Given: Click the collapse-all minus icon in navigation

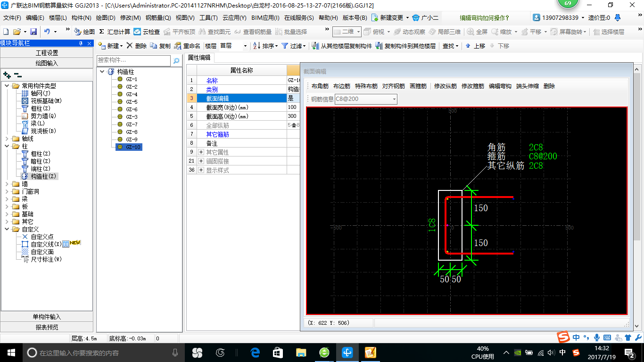Looking at the screenshot, I should coord(17,74).
